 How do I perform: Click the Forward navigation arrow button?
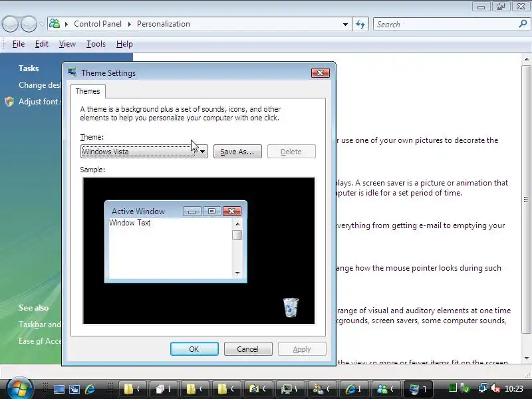coord(29,24)
